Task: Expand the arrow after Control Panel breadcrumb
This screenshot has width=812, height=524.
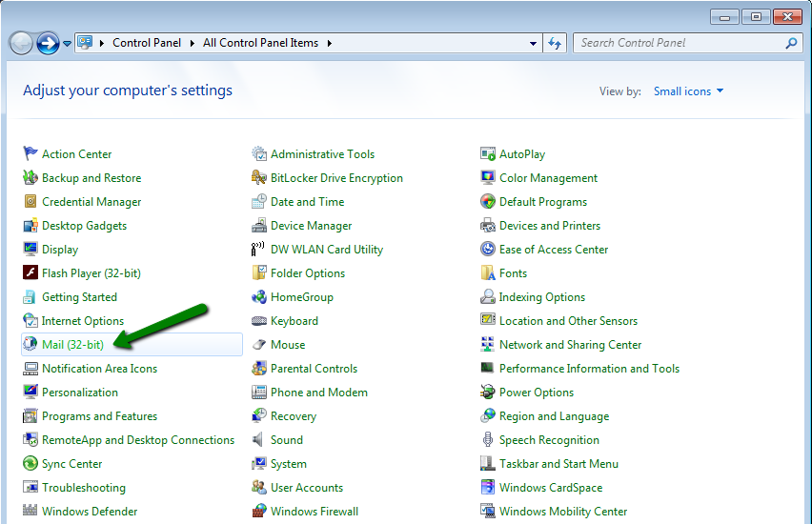Action: 193,43
